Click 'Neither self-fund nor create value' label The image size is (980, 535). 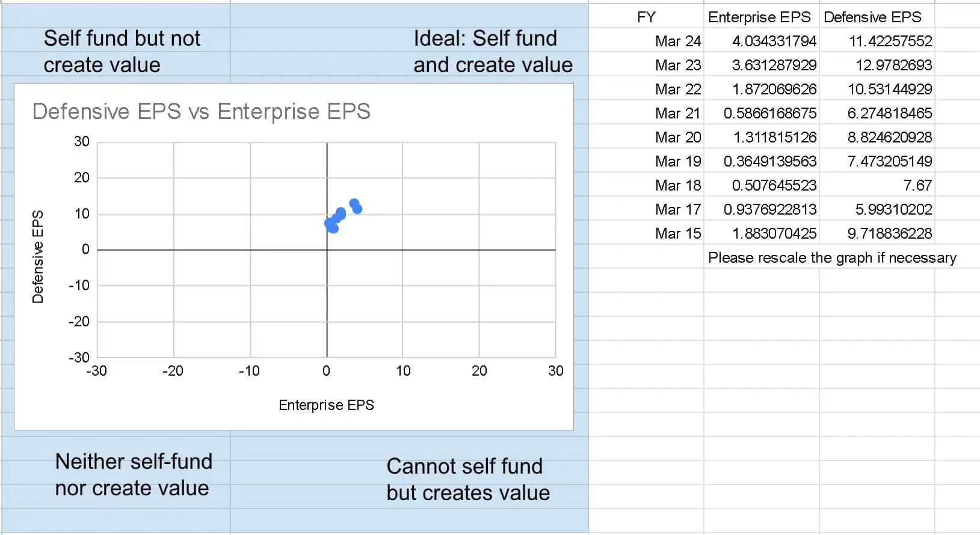134,475
